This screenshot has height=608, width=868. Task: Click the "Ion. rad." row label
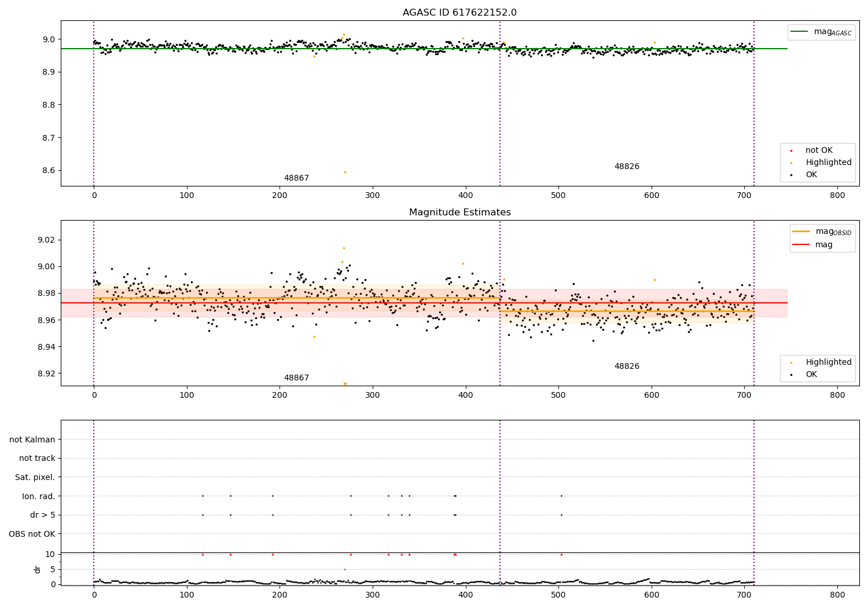(x=39, y=496)
